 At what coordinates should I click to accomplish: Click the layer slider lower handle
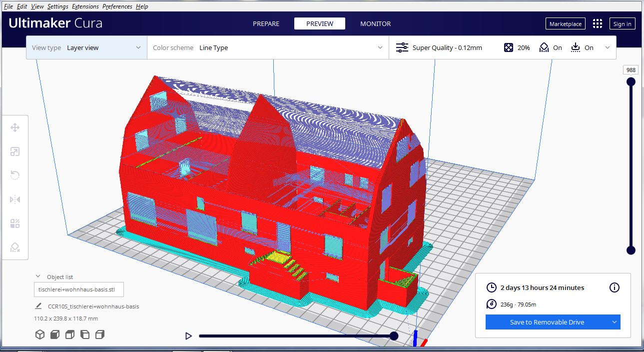631,250
